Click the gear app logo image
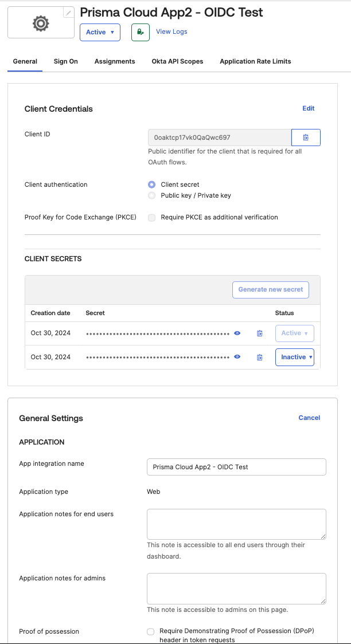This screenshot has height=644, width=351. (41, 23)
